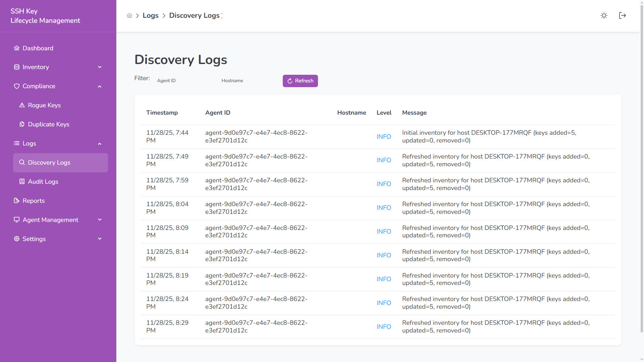Viewport: 644px width, 362px height.
Task: Click the warning triangle icon beside Rogue Keys
Action: click(x=22, y=105)
